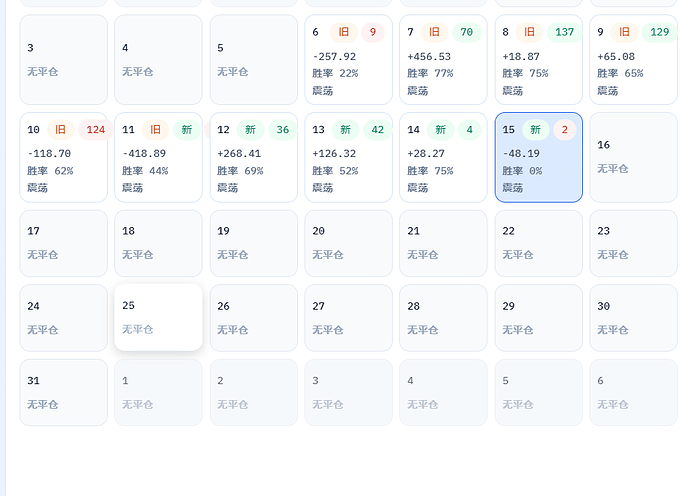Image resolution: width=690 pixels, height=496 pixels.
Task: Click the 新 badge on day 12
Action: coord(250,130)
